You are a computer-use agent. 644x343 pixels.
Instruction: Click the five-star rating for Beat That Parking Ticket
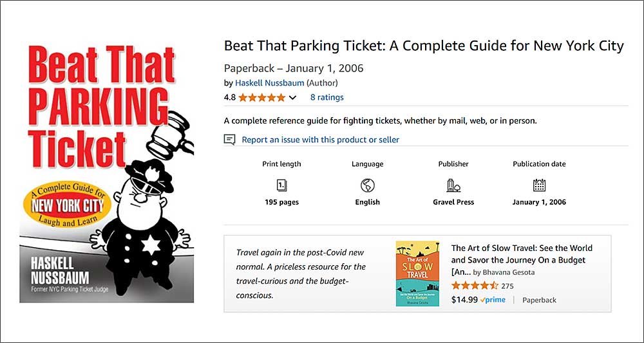261,98
